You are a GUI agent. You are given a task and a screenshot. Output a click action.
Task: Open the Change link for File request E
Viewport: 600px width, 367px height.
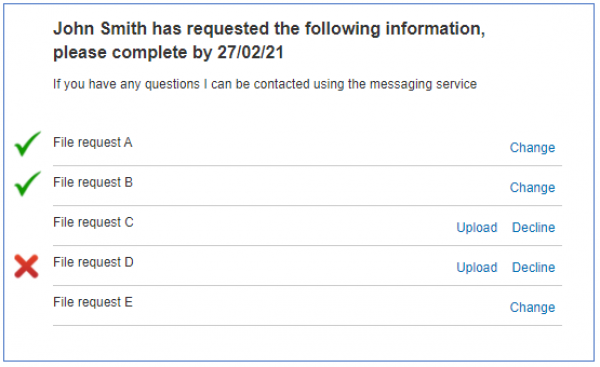pyautogui.click(x=532, y=307)
